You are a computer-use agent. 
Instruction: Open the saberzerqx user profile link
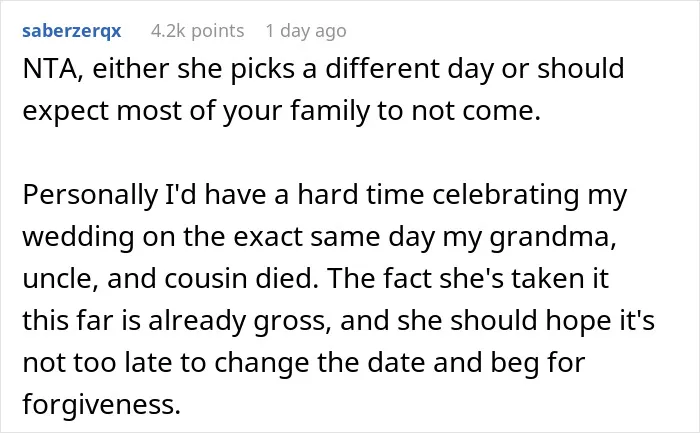coord(72,31)
